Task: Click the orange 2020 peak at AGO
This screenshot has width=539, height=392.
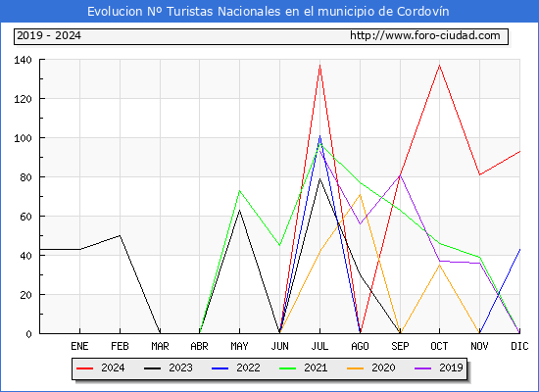Action: (x=360, y=195)
